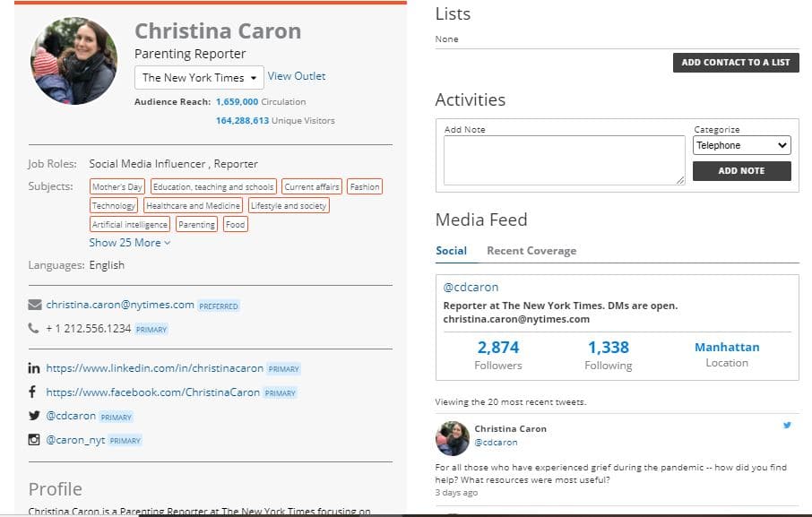Click the Twitter bird icon beside @cdcaron
The height and width of the screenshot is (517, 812).
click(x=34, y=416)
